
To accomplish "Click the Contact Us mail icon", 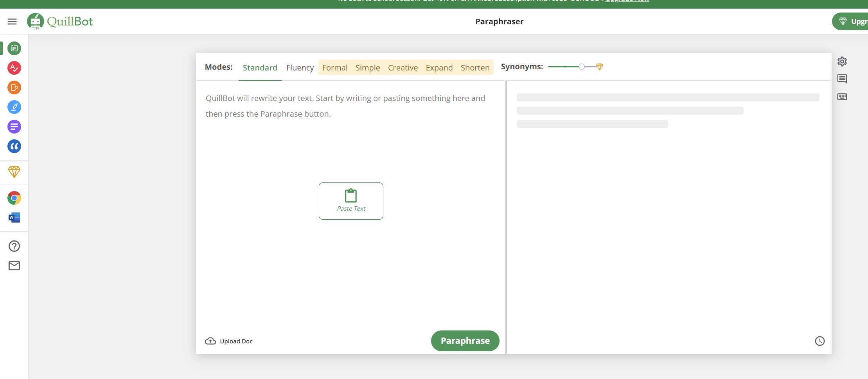I will [x=14, y=266].
